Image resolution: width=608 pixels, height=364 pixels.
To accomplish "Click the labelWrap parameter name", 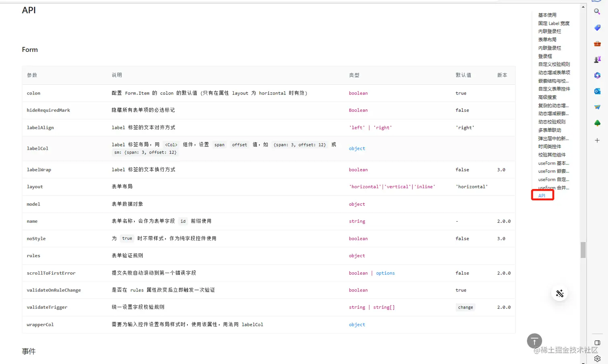I will point(39,170).
